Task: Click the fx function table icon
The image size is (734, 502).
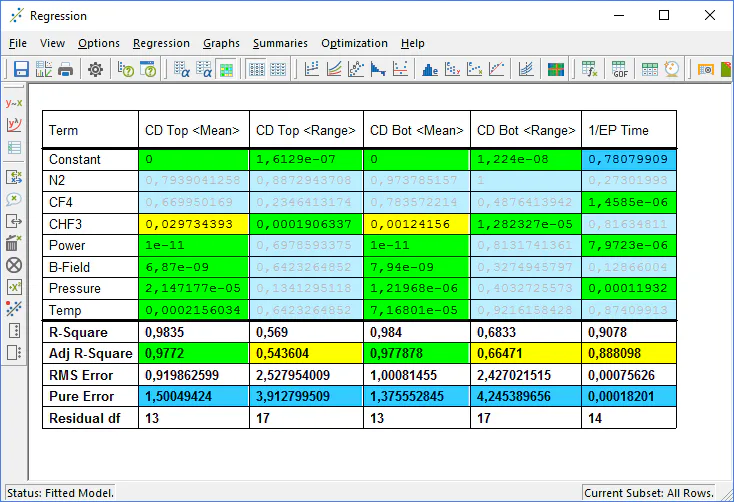Action: (x=590, y=70)
